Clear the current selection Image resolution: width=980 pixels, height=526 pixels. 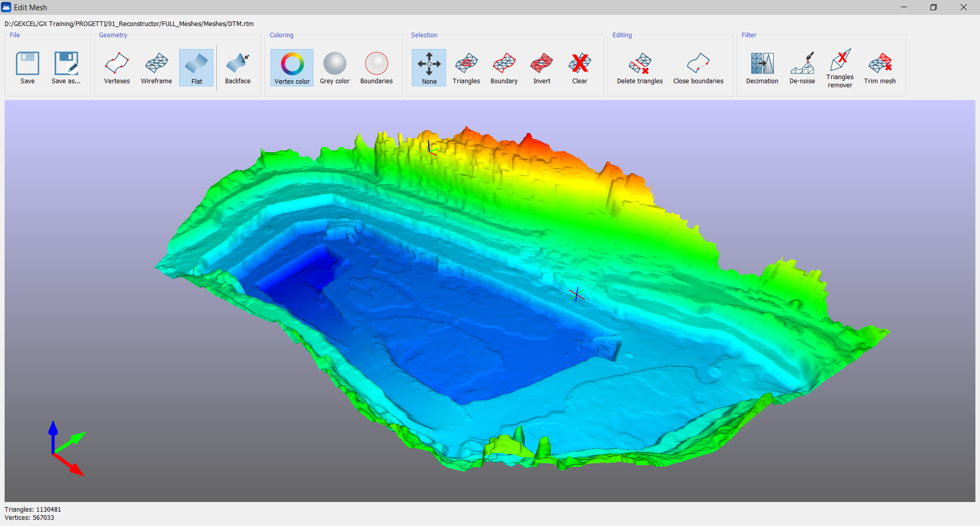(x=580, y=67)
